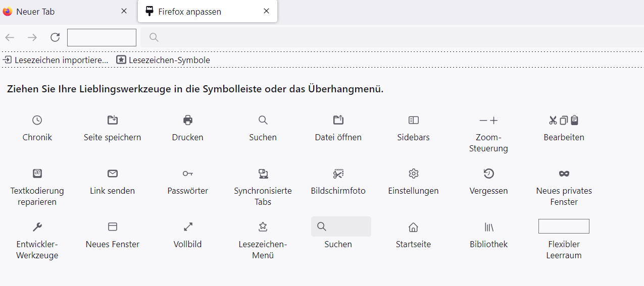Click Lesezeichen importieren bookmark toolbar item
The width and height of the screenshot is (644, 286).
(56, 60)
